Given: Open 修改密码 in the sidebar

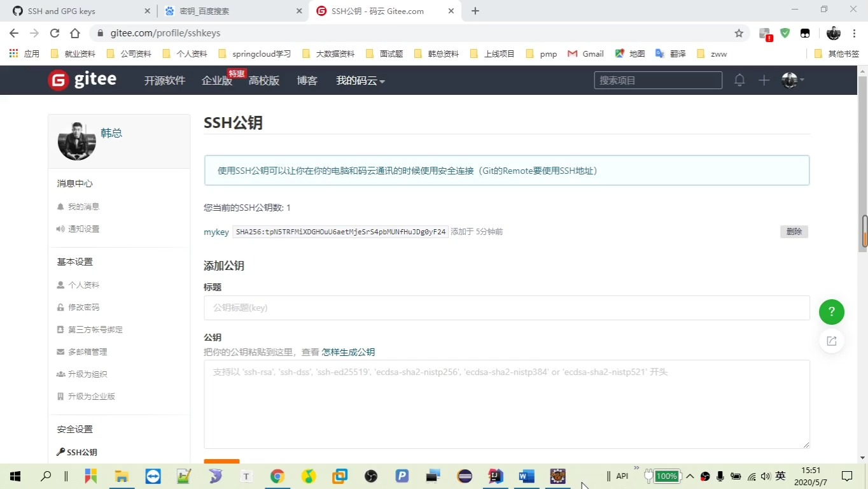Looking at the screenshot, I should coord(78,308).
